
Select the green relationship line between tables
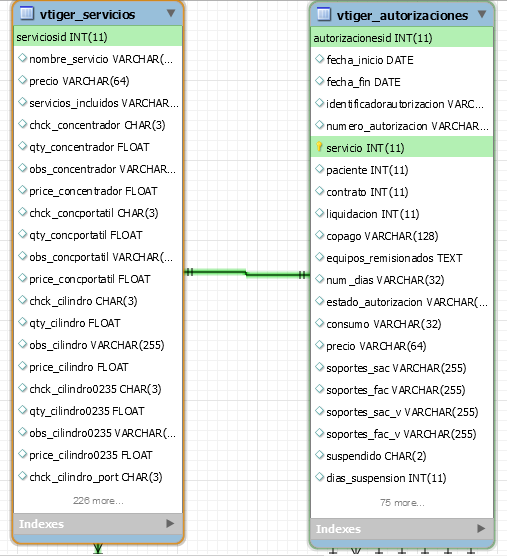click(247, 273)
